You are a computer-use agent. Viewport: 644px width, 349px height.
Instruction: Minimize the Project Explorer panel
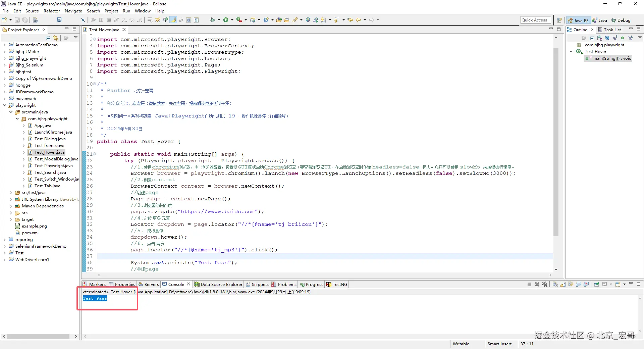pos(66,29)
